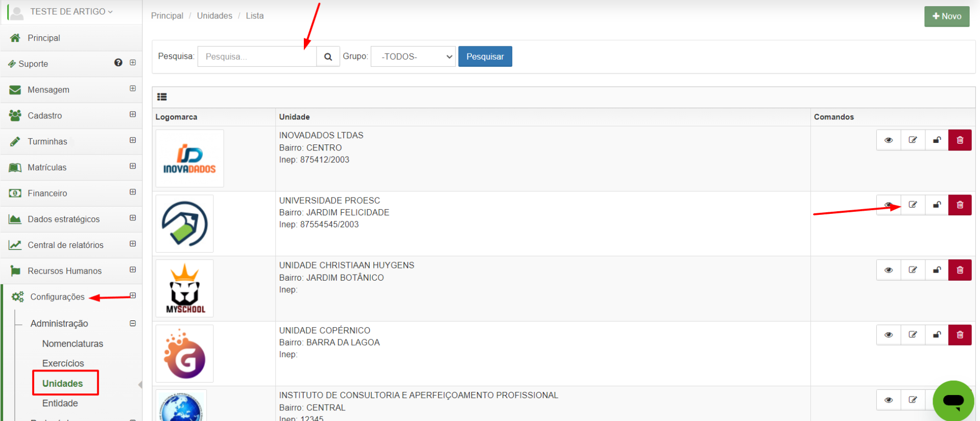The image size is (980, 421).
Task: Expand the Mensagem menu
Action: point(133,88)
